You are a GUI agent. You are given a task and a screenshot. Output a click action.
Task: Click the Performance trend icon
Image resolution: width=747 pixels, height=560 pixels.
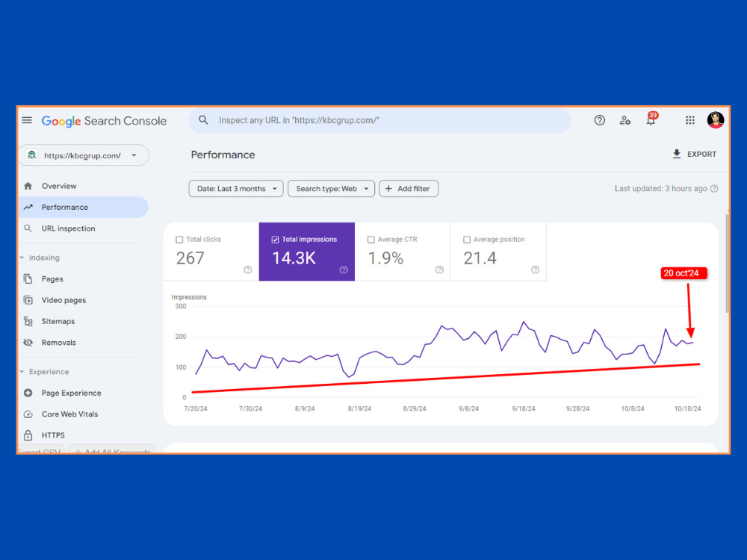click(28, 207)
